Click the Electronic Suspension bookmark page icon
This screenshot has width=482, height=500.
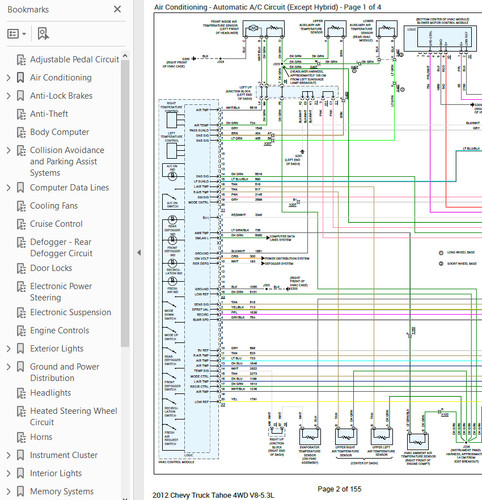pos(21,313)
